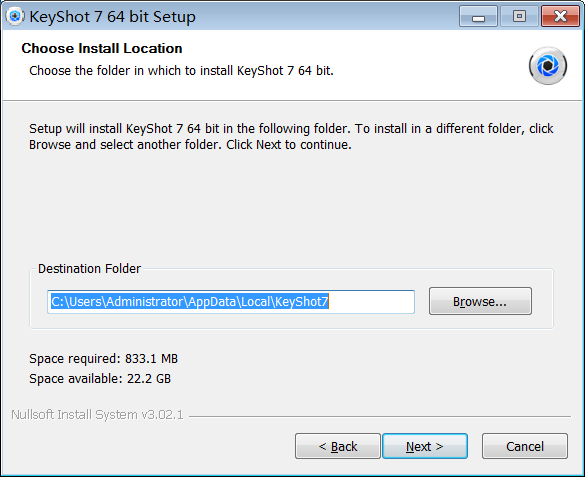Place cursor in empty end of path field
585x477 pixels.
point(371,301)
